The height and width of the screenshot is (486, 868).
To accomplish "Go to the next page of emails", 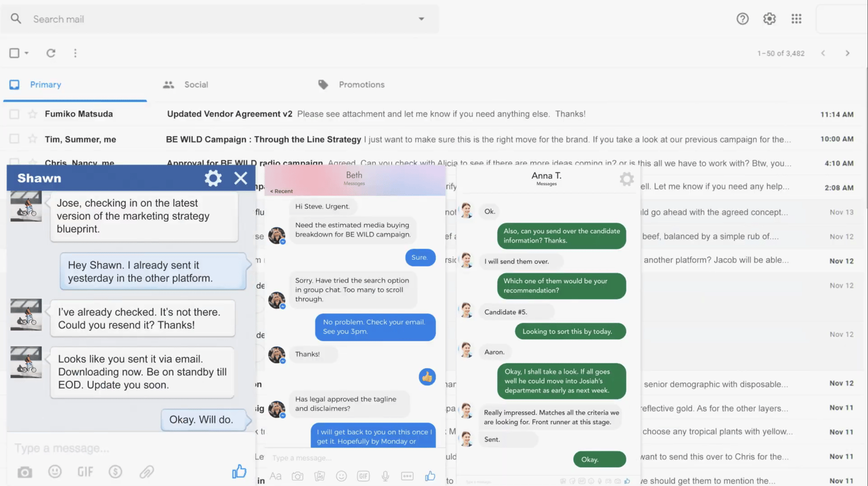I will click(848, 53).
